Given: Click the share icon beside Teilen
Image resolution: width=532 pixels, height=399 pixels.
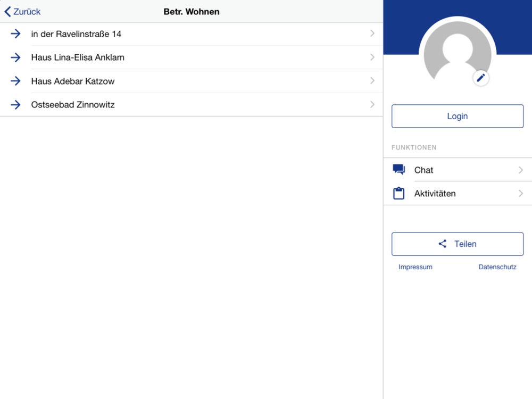Looking at the screenshot, I should 443,244.
